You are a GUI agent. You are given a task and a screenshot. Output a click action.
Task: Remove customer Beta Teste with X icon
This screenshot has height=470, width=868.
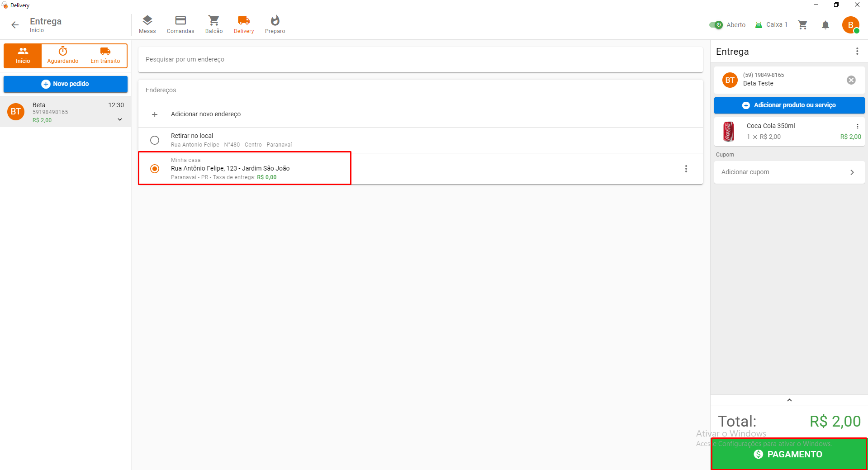[851, 80]
